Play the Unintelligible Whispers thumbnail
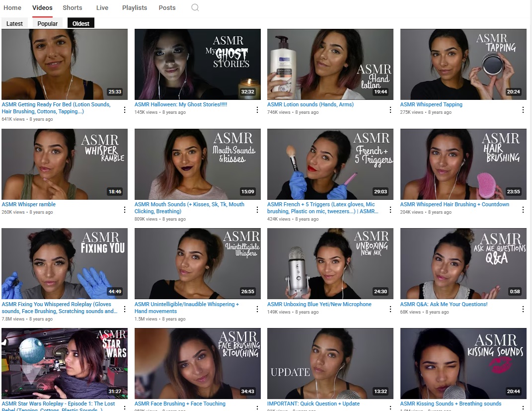 [198, 264]
